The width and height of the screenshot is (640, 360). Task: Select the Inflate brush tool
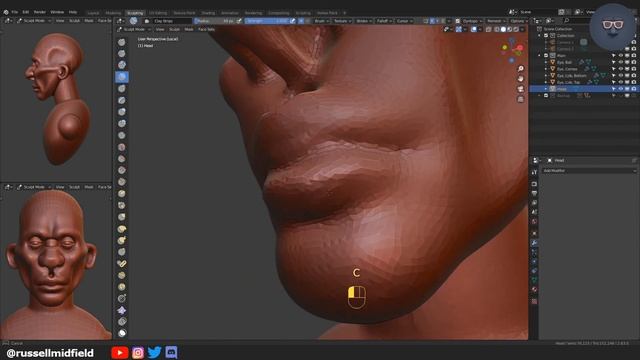pyautogui.click(x=122, y=111)
